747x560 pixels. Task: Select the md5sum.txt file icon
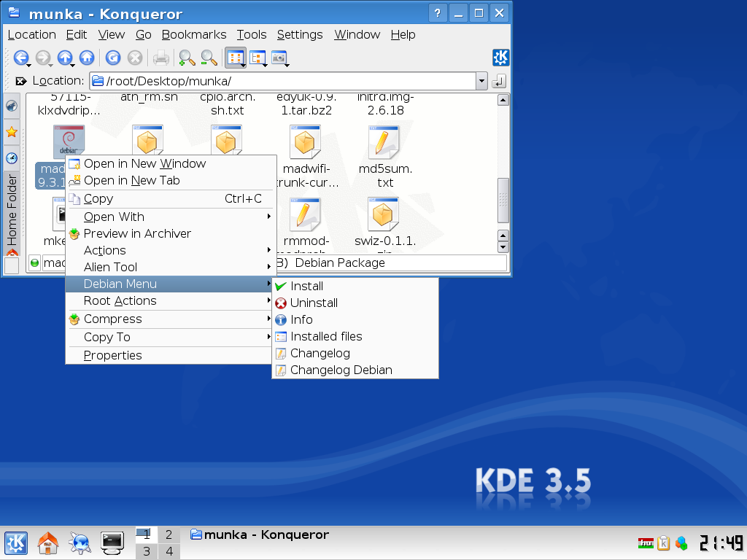[x=384, y=142]
